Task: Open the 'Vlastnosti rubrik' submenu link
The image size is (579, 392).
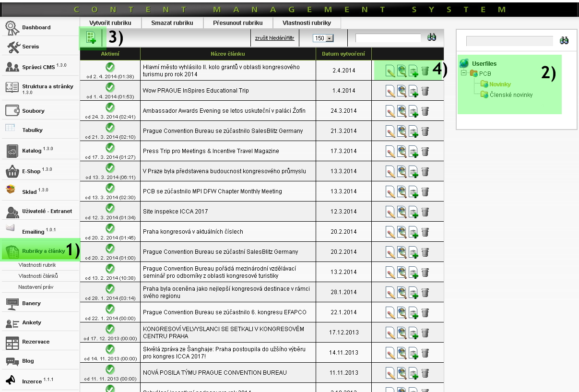Action: point(37,265)
